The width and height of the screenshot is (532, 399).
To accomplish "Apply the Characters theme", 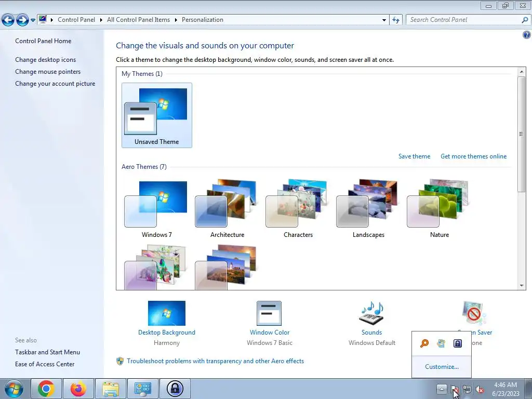I will pos(298,209).
